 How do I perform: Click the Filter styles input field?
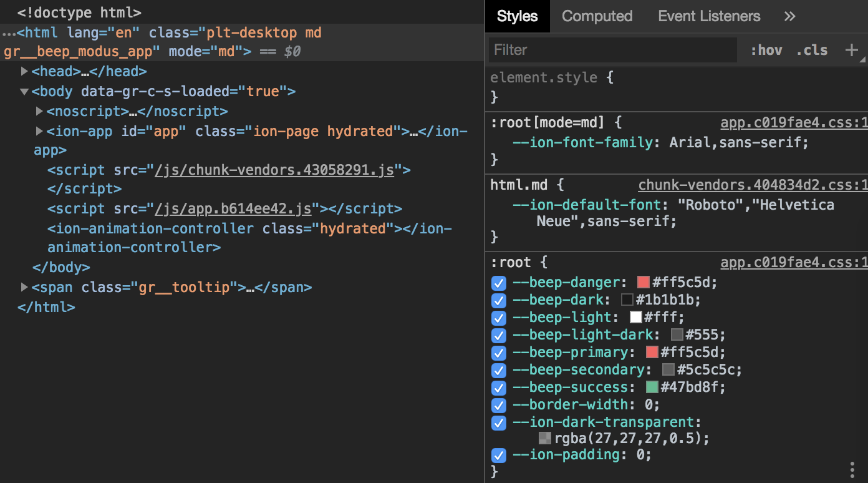(x=611, y=50)
